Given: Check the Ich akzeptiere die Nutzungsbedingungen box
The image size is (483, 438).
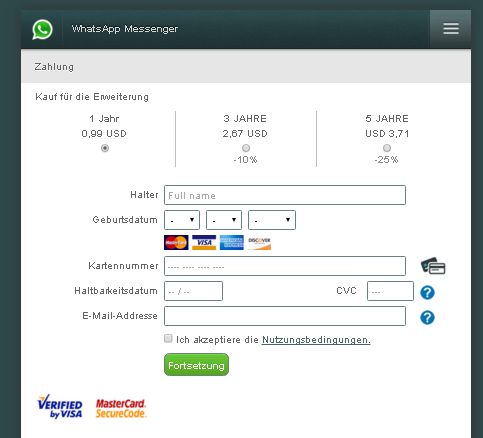Looking at the screenshot, I should pyautogui.click(x=168, y=338).
